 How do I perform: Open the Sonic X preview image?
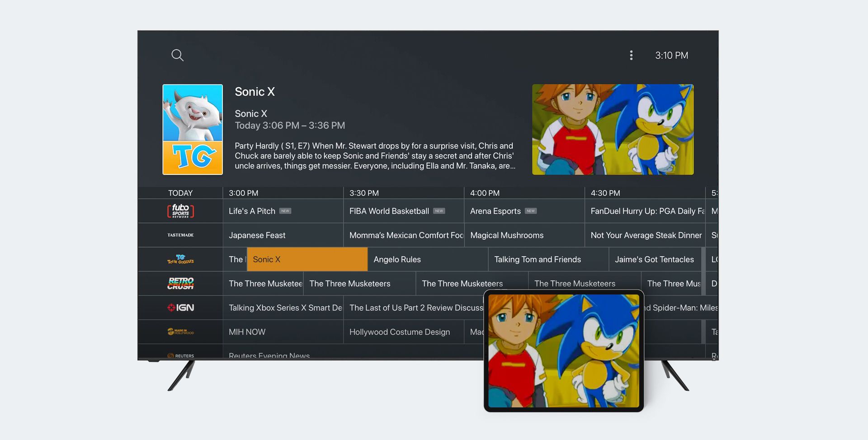click(x=613, y=130)
